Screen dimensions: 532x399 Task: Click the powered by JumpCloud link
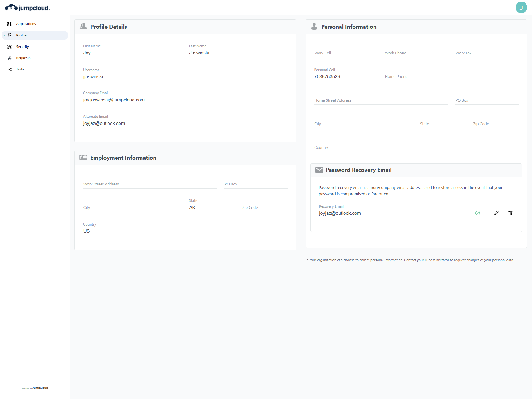(x=35, y=388)
